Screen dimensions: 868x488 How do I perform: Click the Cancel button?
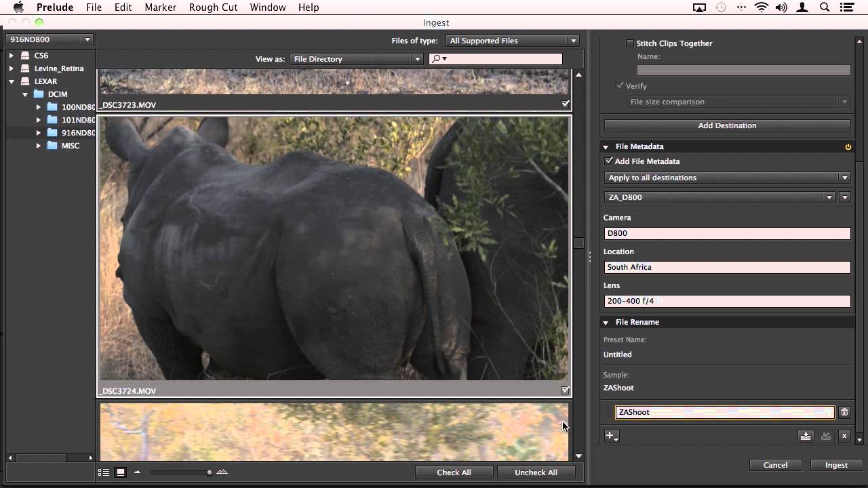pyautogui.click(x=775, y=465)
